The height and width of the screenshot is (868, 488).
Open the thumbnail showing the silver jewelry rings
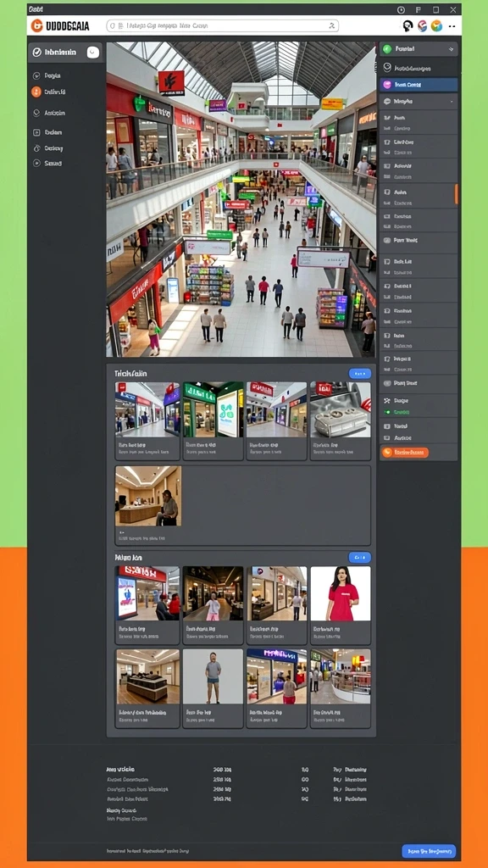coord(341,409)
